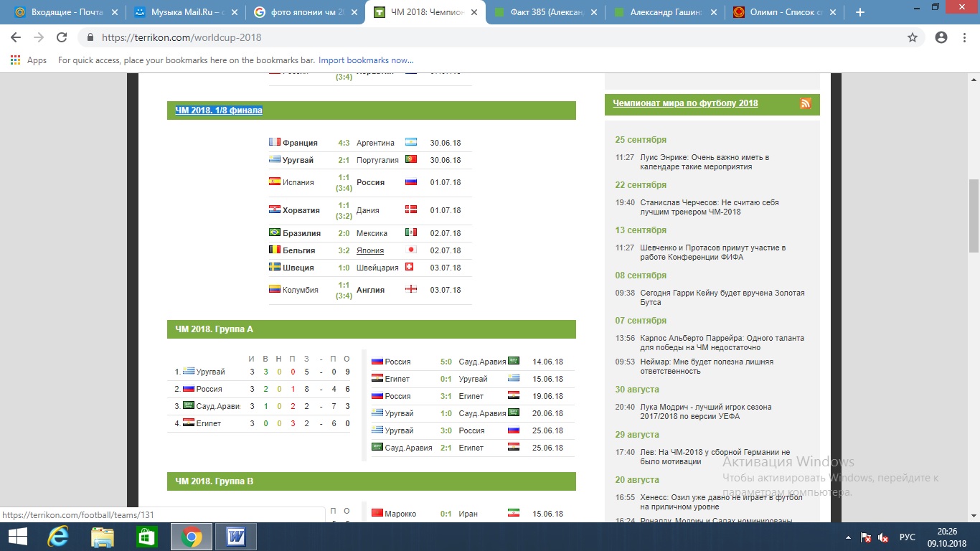The height and width of the screenshot is (551, 980).
Task: Click the Brazil flag beside Бразилия
Action: 274,232
